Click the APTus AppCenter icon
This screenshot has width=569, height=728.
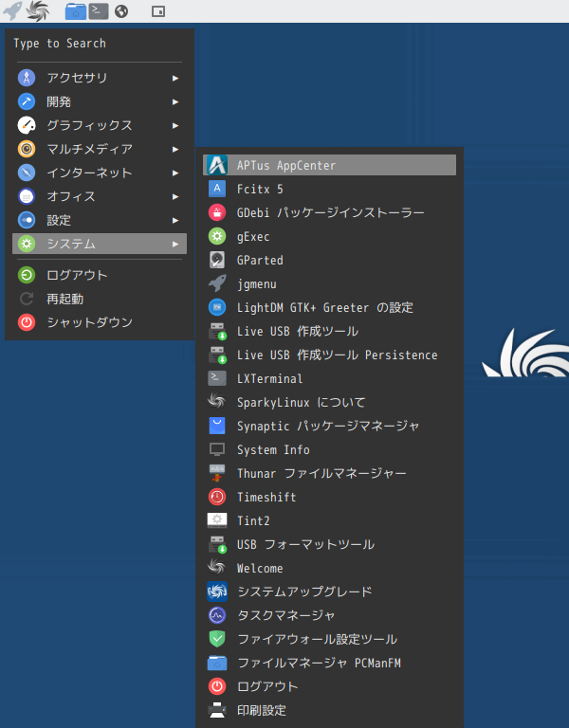point(217,165)
